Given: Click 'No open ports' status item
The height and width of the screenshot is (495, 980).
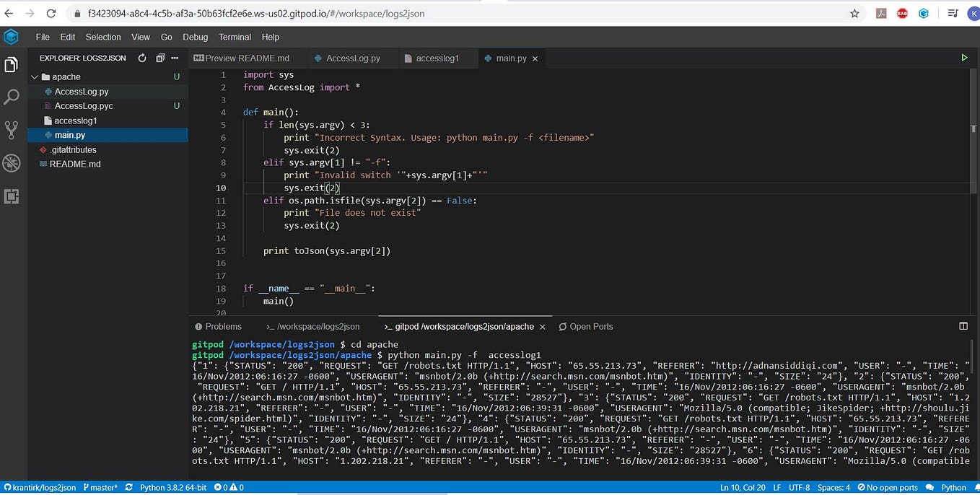Looking at the screenshot, I should click(x=888, y=488).
